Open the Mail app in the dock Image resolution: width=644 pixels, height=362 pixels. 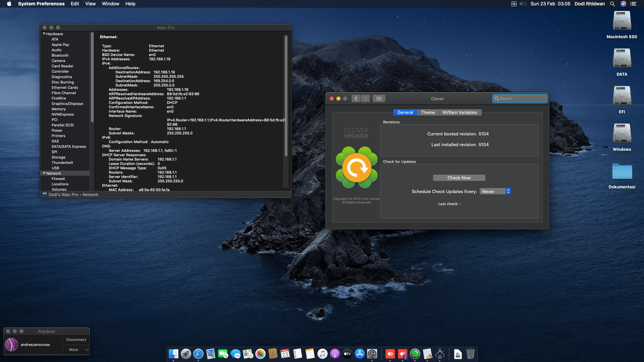click(211, 354)
